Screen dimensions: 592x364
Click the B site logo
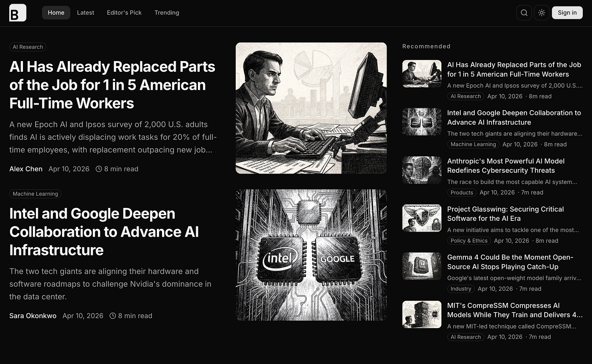coord(18,13)
